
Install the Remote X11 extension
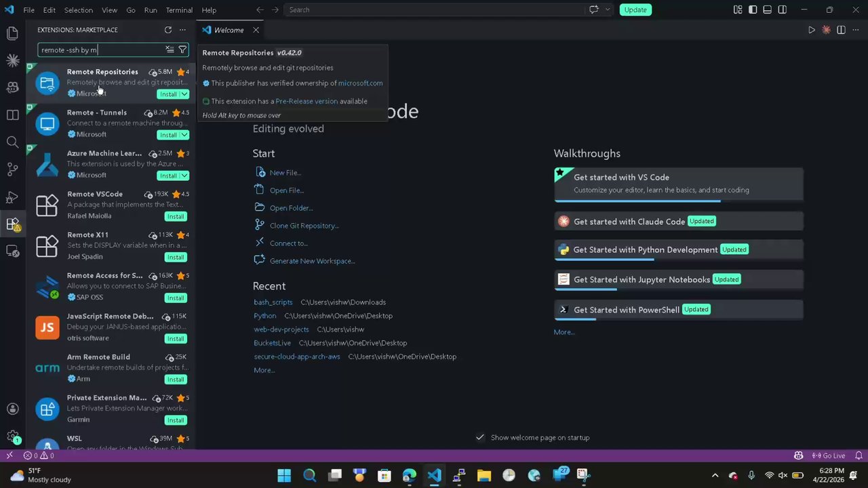point(176,257)
